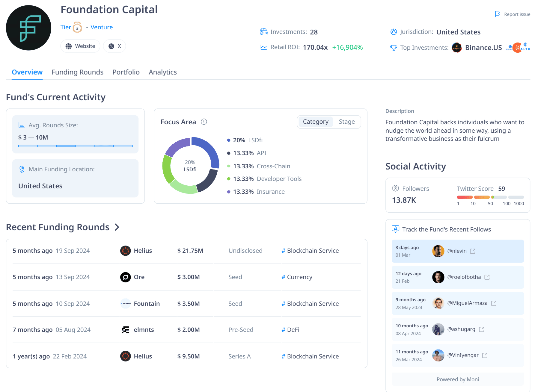The width and height of the screenshot is (535, 392).
Task: Open @MiguelArmaza external link icon
Action: (494, 303)
